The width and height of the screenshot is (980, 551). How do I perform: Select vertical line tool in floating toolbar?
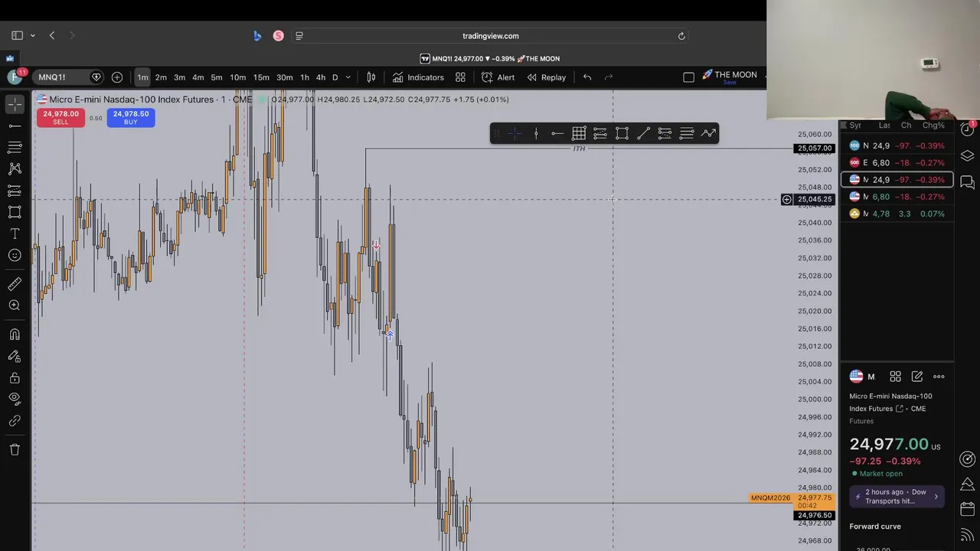[536, 134]
